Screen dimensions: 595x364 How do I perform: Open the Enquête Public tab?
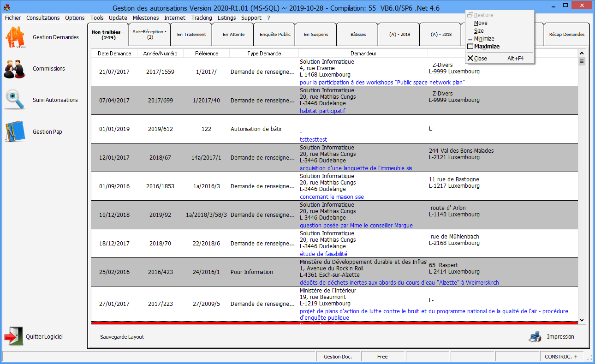tap(275, 35)
